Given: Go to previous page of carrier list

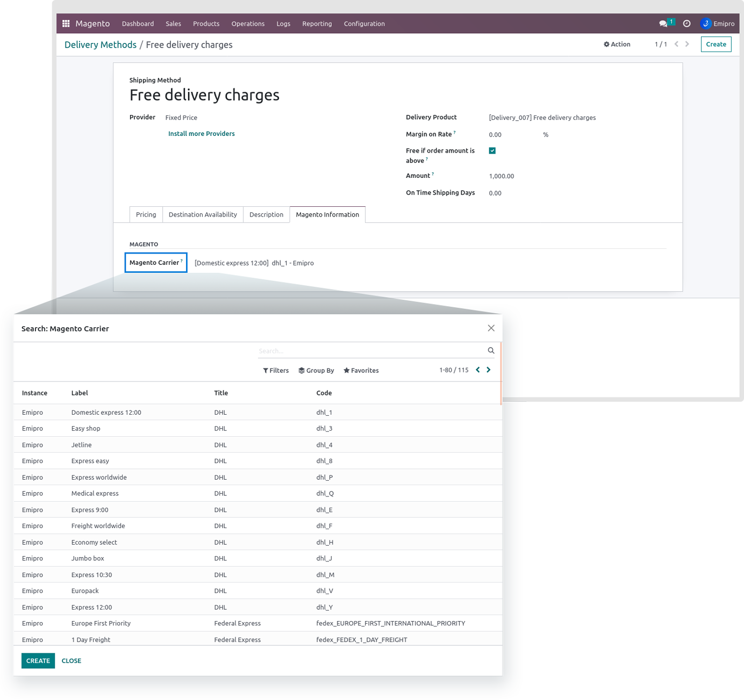Looking at the screenshot, I should (x=477, y=370).
